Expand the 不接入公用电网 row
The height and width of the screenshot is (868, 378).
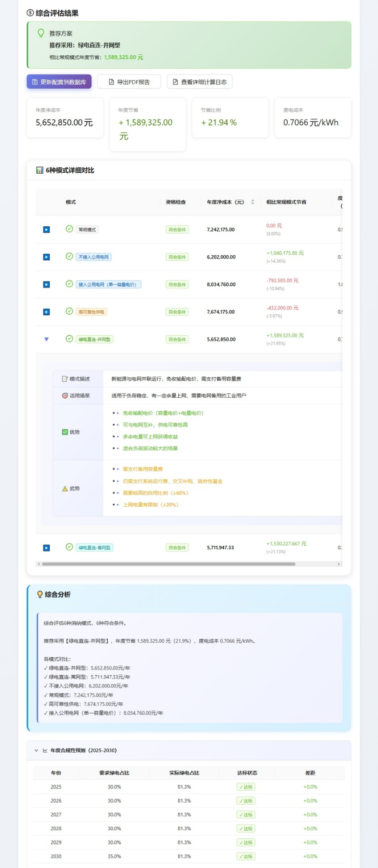[46, 257]
